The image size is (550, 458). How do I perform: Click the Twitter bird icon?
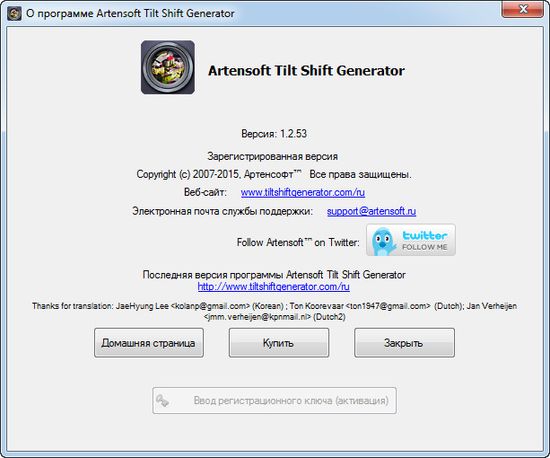(382, 241)
